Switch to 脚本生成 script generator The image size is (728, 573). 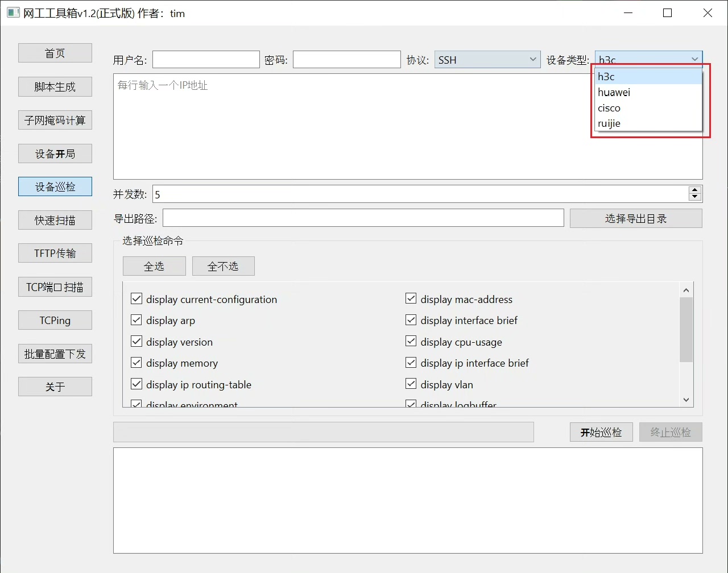tap(55, 86)
